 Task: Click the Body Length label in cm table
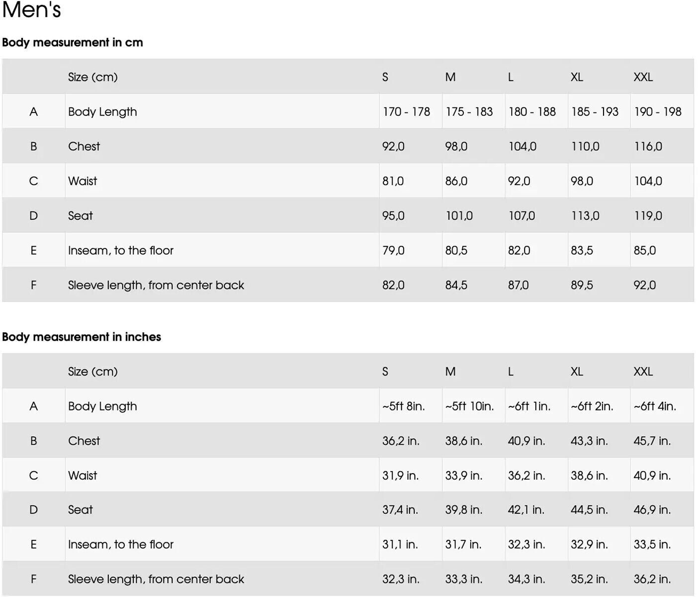[102, 112]
